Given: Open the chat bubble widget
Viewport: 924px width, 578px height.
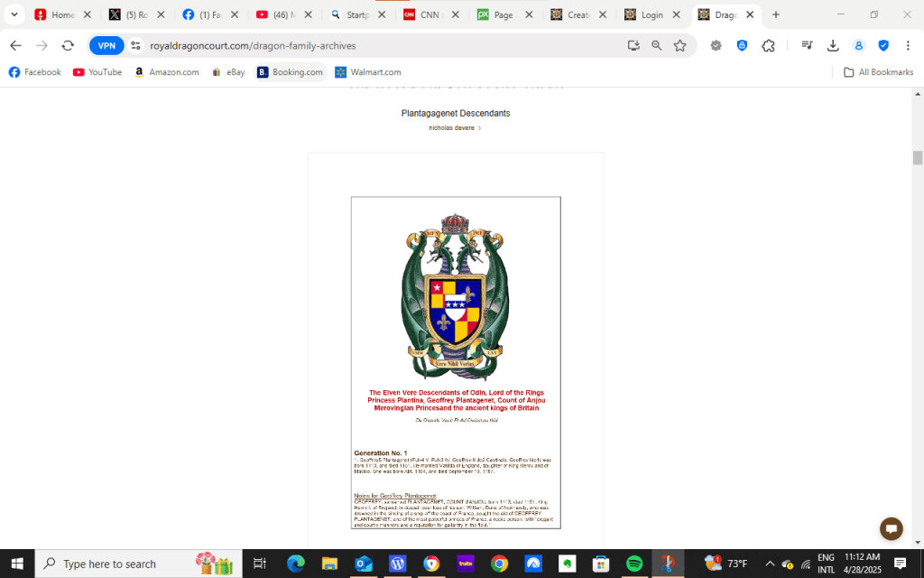Looking at the screenshot, I should pos(891,529).
